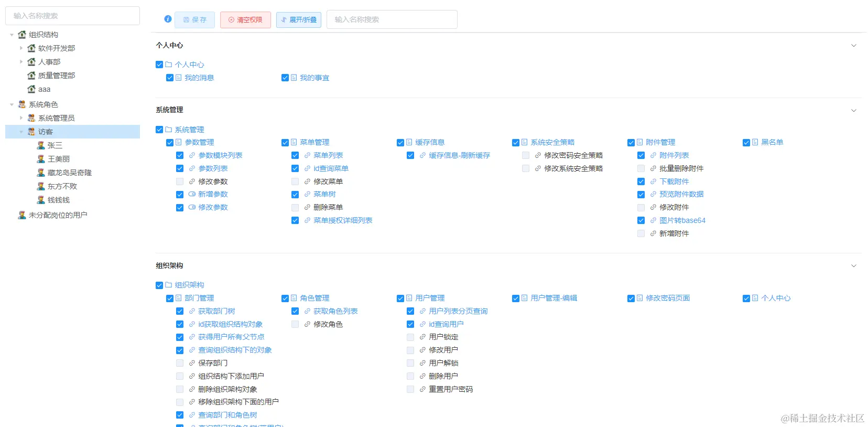Click the link icon beside 重置用户密码
Viewport: 868px width, 427px height.
pyautogui.click(x=422, y=389)
